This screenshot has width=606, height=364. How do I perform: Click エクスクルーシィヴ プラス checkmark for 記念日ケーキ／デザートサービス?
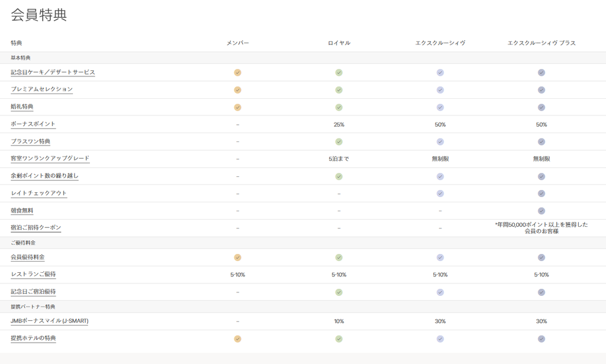click(541, 73)
